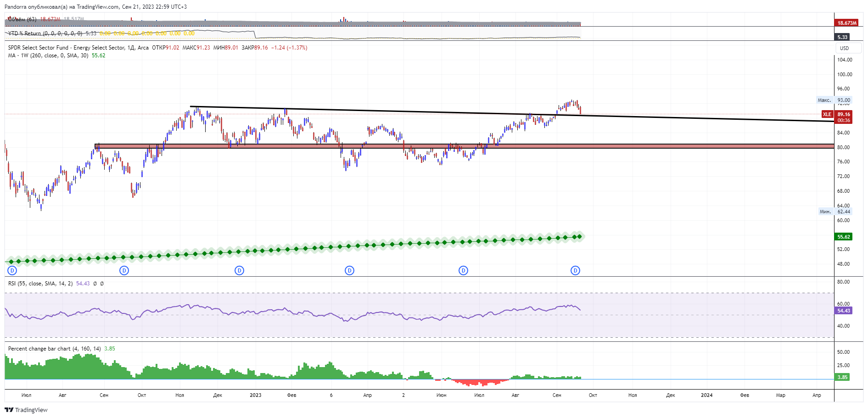Image resolution: width=868 pixels, height=418 pixels.
Task: Click the ОТКР91.02 open price value
Action: 166,48
